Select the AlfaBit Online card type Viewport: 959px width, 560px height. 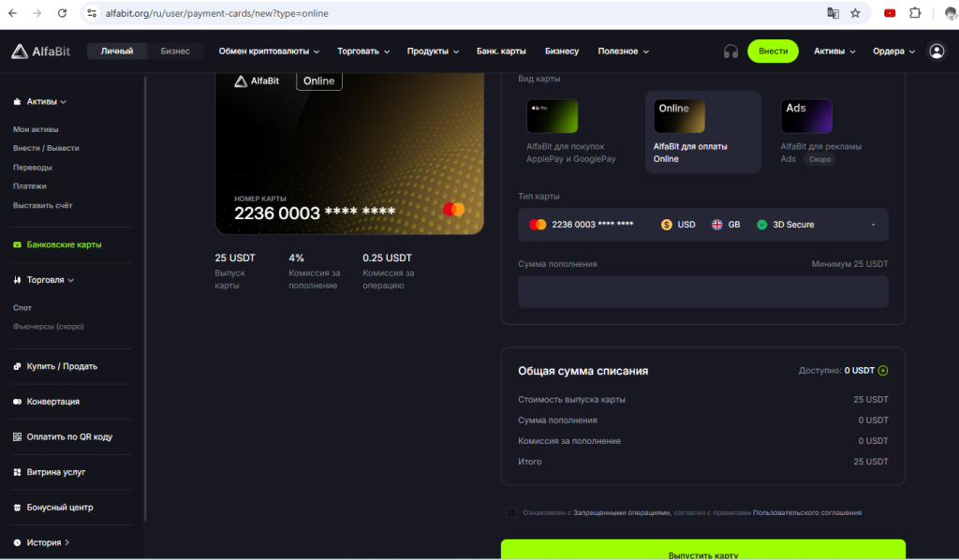(x=702, y=132)
